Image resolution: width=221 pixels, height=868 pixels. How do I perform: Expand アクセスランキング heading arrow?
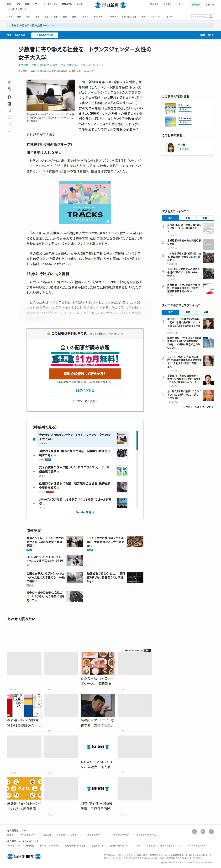[188, 211]
